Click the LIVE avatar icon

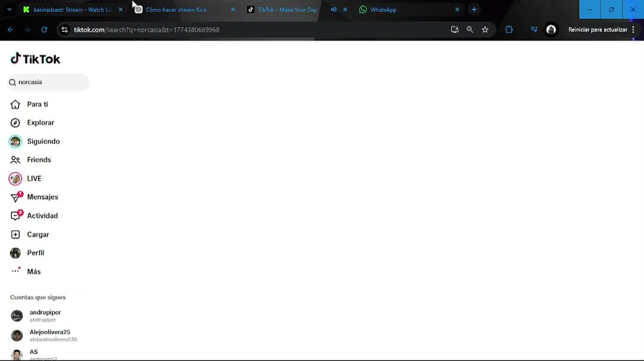click(16, 178)
